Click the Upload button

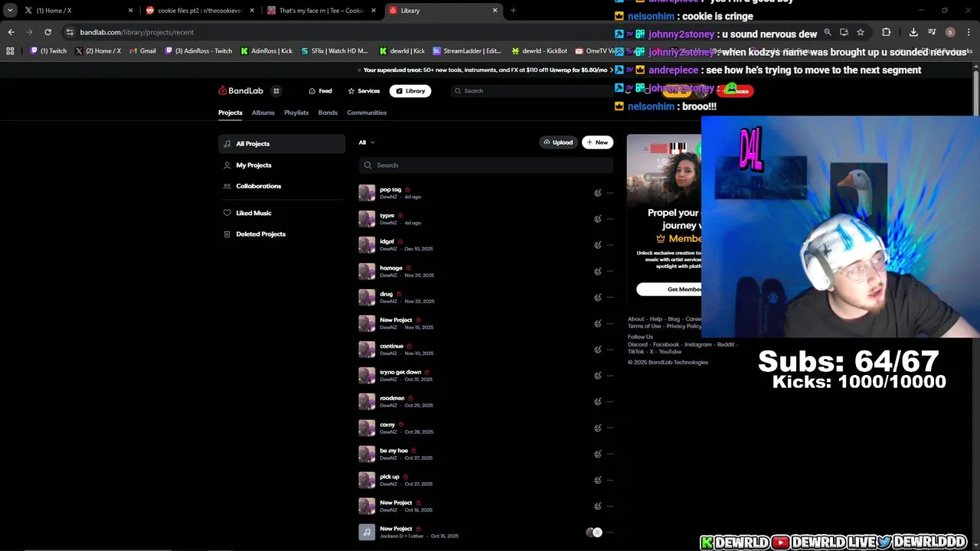pyautogui.click(x=558, y=142)
